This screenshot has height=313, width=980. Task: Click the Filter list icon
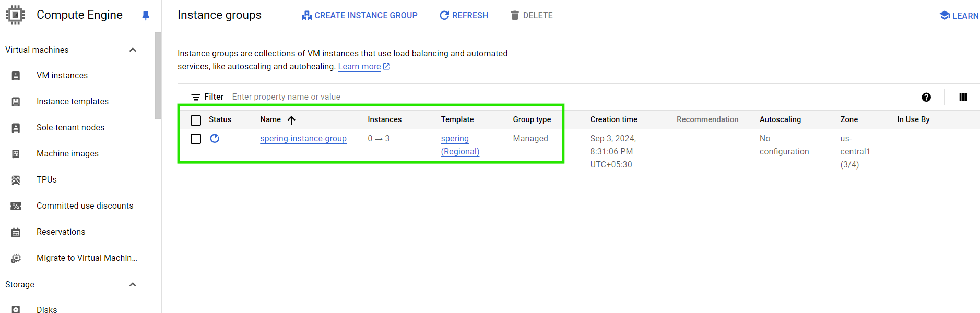tap(196, 97)
